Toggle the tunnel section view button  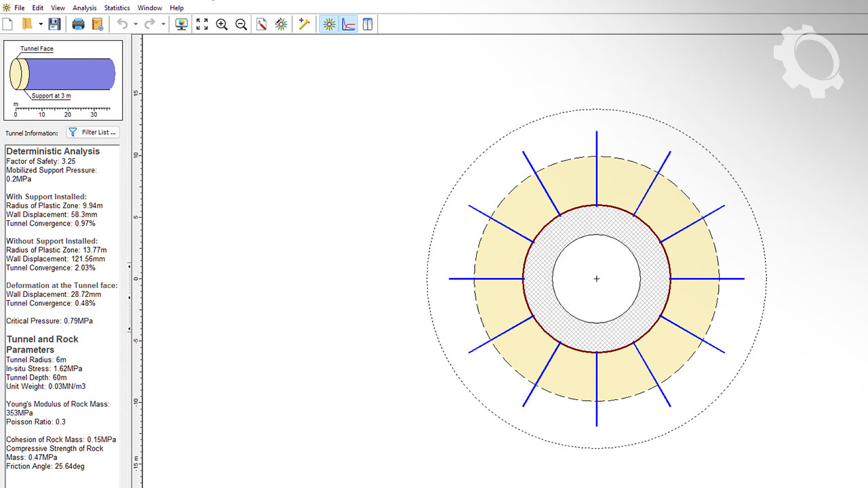click(329, 24)
